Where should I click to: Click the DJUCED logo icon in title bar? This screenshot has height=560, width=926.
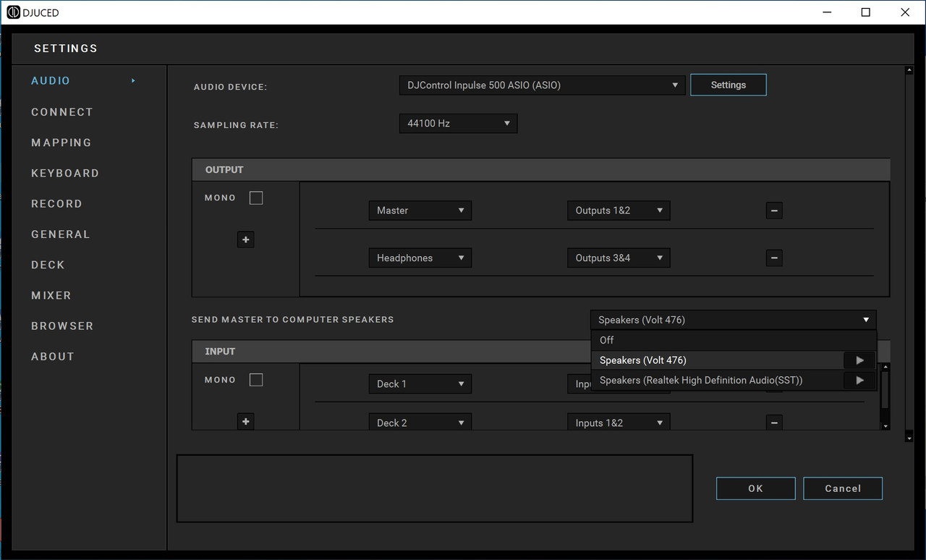13,12
